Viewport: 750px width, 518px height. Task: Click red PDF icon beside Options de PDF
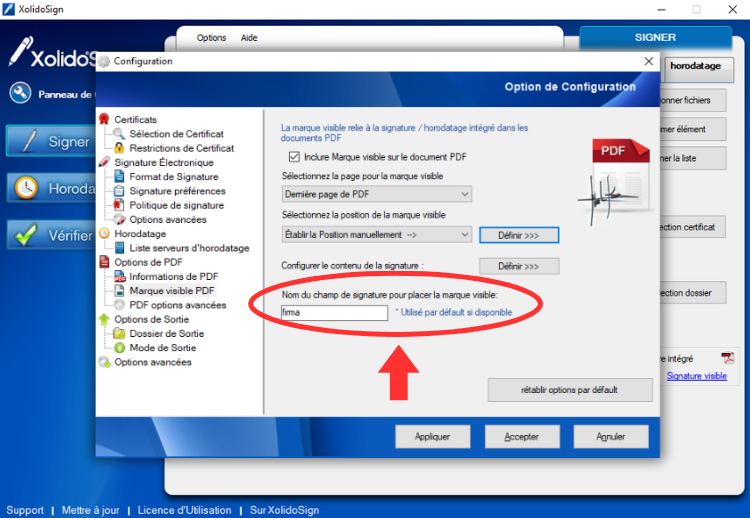(104, 262)
